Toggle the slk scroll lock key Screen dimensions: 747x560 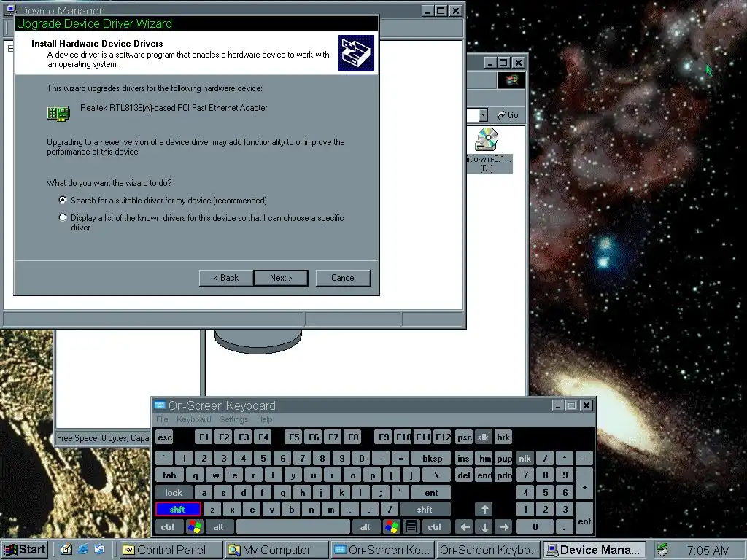483,437
